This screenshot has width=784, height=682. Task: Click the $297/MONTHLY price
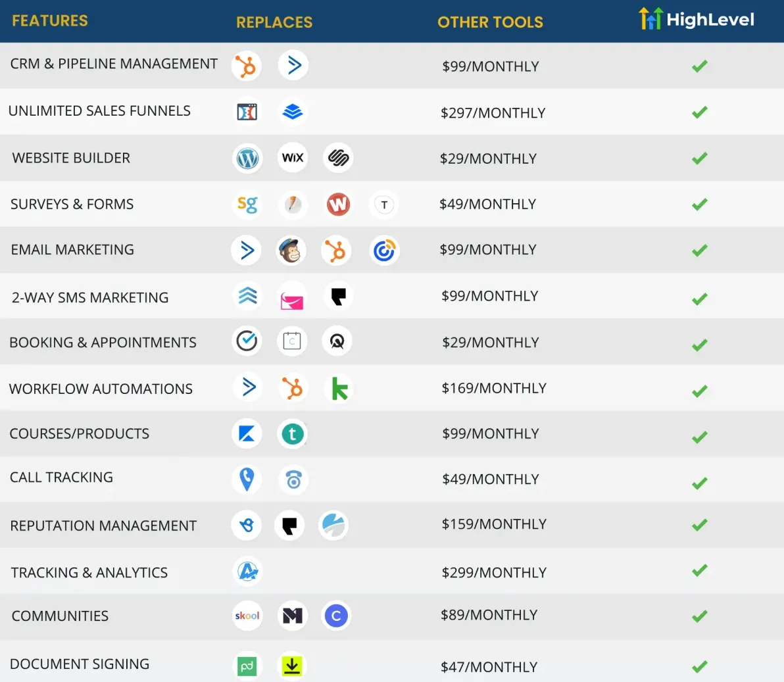(x=493, y=113)
